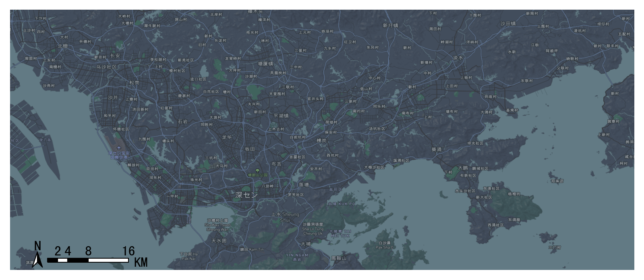Viewport: 644px width, 280px height.
Task: Click the 平湖镇 label
Action: click(281, 116)
